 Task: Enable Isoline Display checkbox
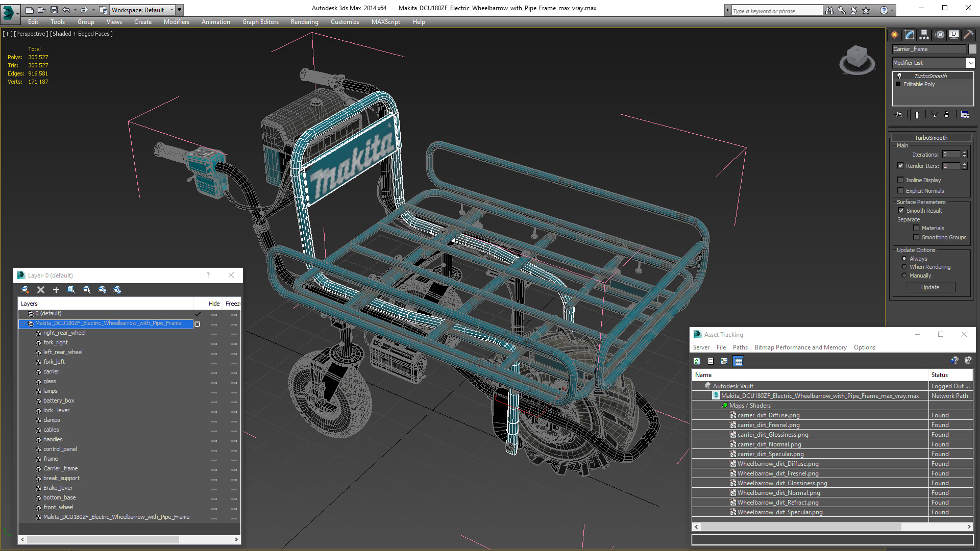(901, 180)
